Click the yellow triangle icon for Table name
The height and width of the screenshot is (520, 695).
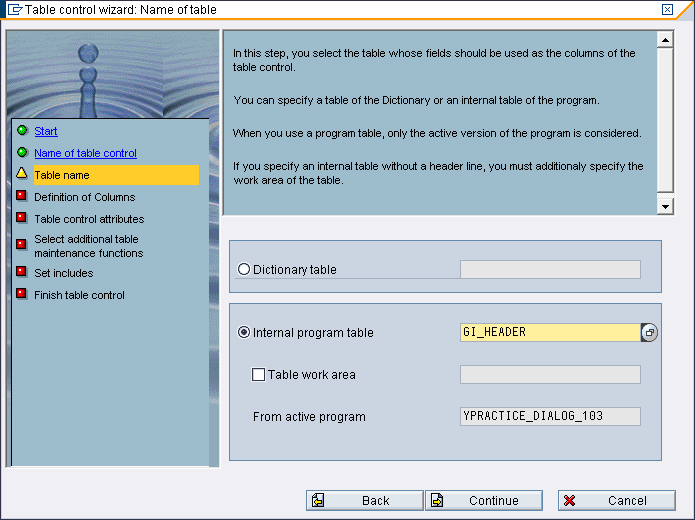pyautogui.click(x=21, y=174)
